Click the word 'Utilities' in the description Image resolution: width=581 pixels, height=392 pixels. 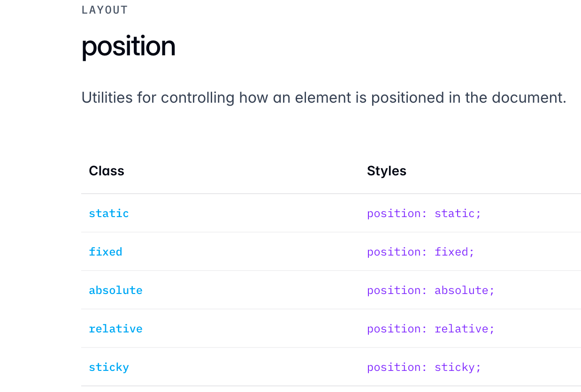tap(107, 98)
